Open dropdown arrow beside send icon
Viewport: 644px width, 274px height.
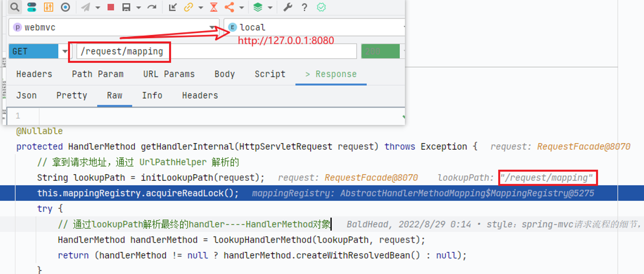coord(98,7)
